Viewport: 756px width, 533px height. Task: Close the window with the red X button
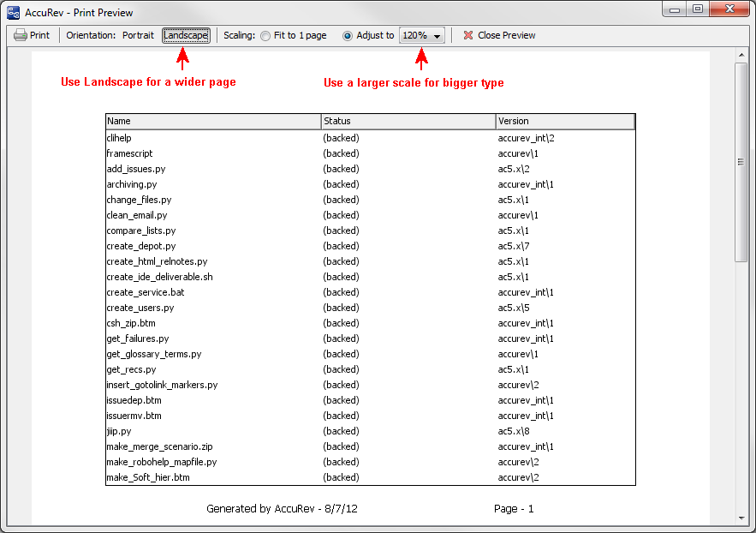point(730,9)
